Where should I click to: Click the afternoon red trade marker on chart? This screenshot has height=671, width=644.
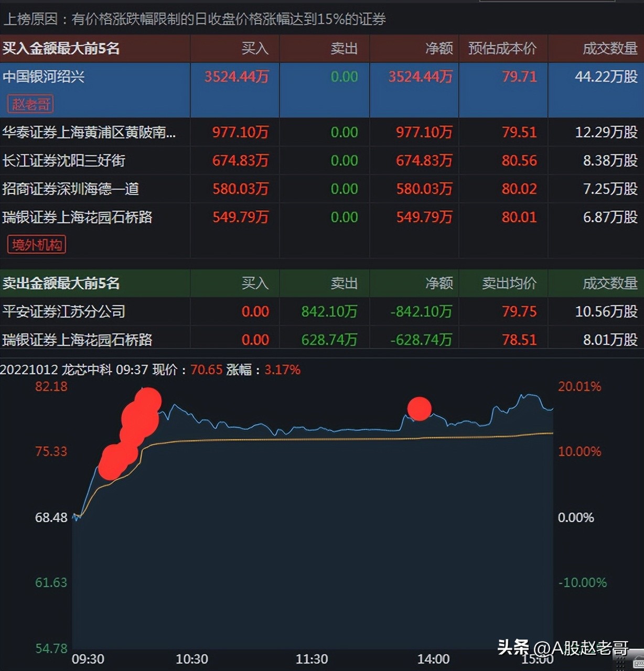pos(420,409)
